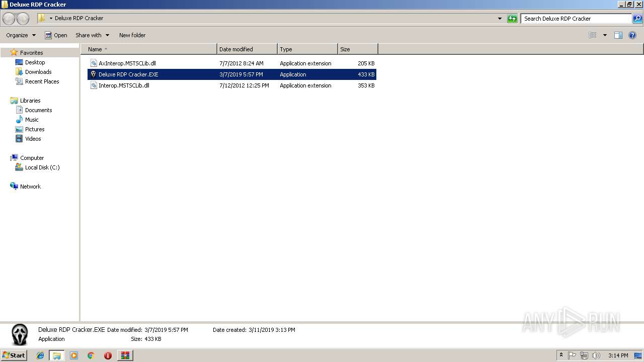Select Computer in the navigation pane
Screen dimensions: 644x362
coord(32,158)
